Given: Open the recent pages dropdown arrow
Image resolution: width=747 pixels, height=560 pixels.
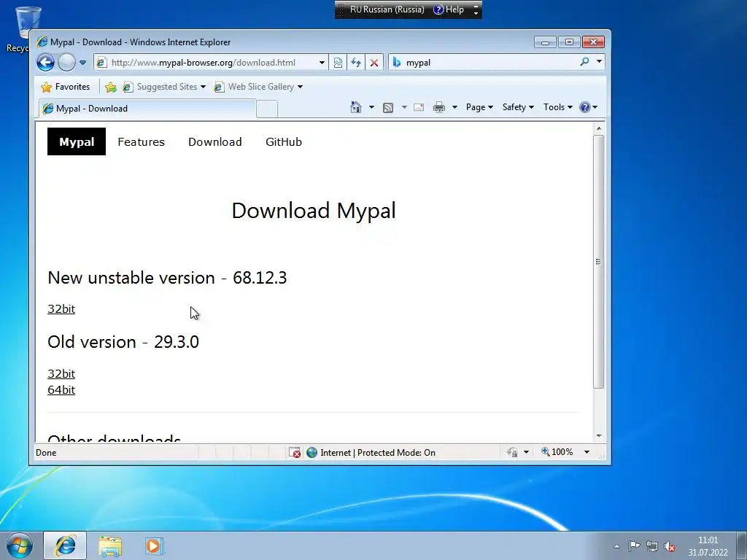Looking at the screenshot, I should tap(82, 63).
